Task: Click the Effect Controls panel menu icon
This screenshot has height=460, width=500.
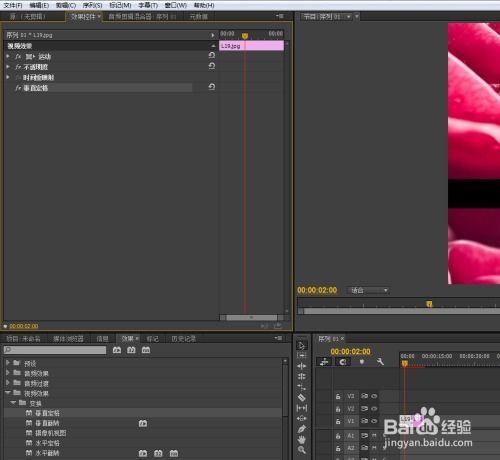Action: 279,16
